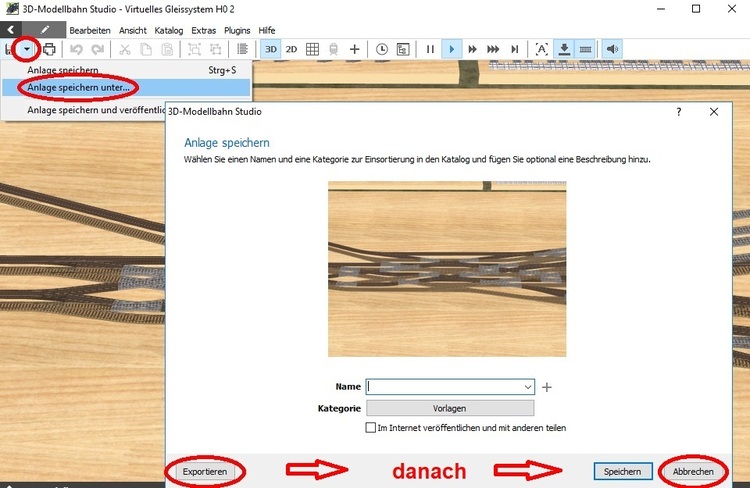The image size is (750, 488).
Task: Click the ungroup objects icon
Action: coord(215,49)
